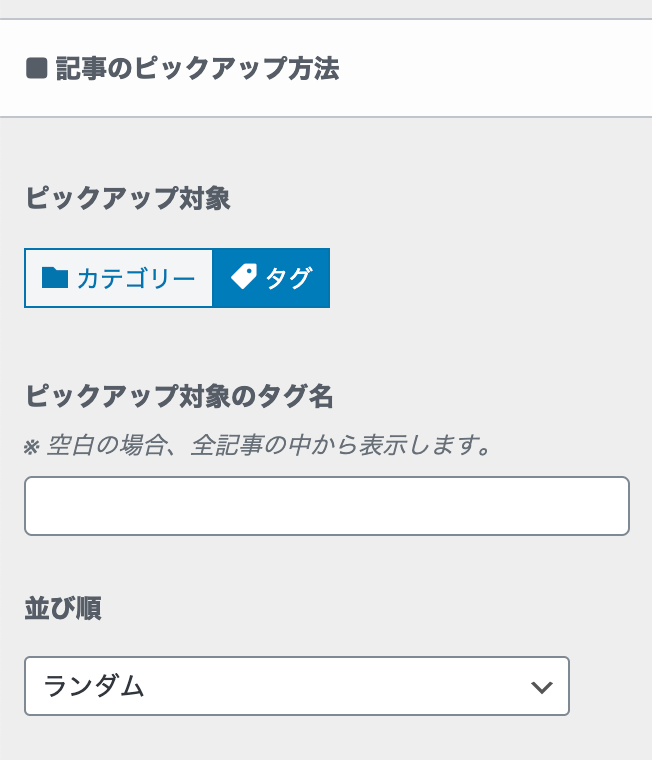Click the tag icon on タグ button
652x760 pixels.
(243, 277)
